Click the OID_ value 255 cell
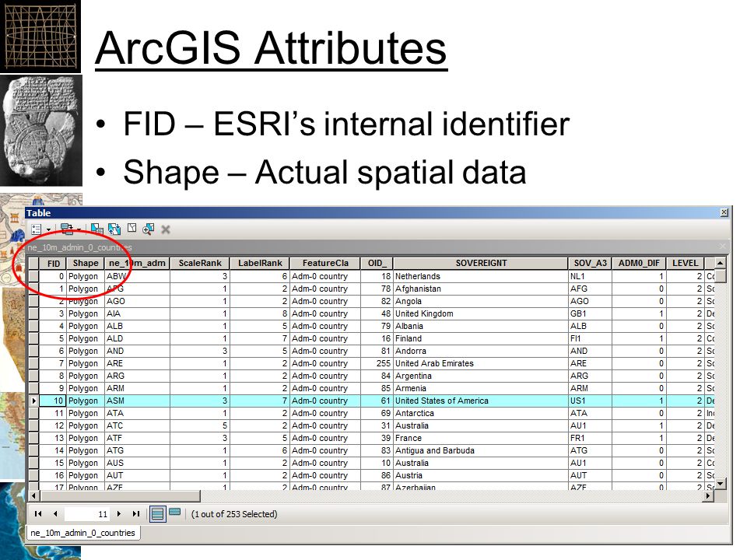The height and width of the screenshot is (560, 747). pos(377,363)
